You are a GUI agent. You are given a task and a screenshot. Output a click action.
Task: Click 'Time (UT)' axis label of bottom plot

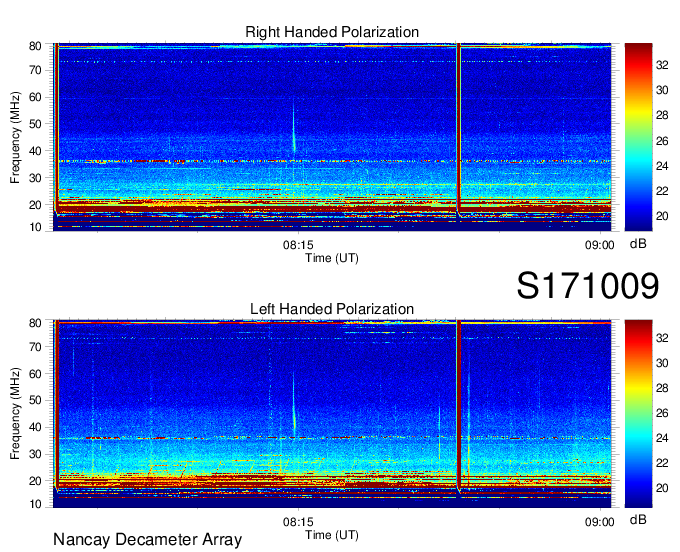tap(332, 535)
